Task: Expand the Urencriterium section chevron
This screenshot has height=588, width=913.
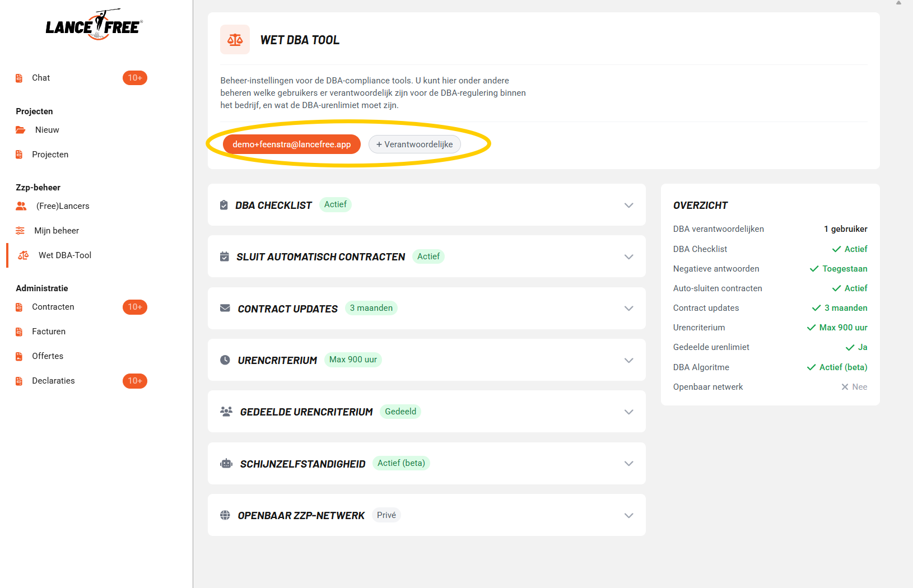Action: 628,360
